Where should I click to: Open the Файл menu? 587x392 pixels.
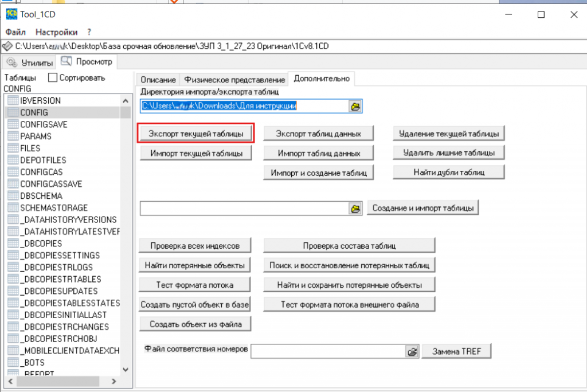[15, 32]
